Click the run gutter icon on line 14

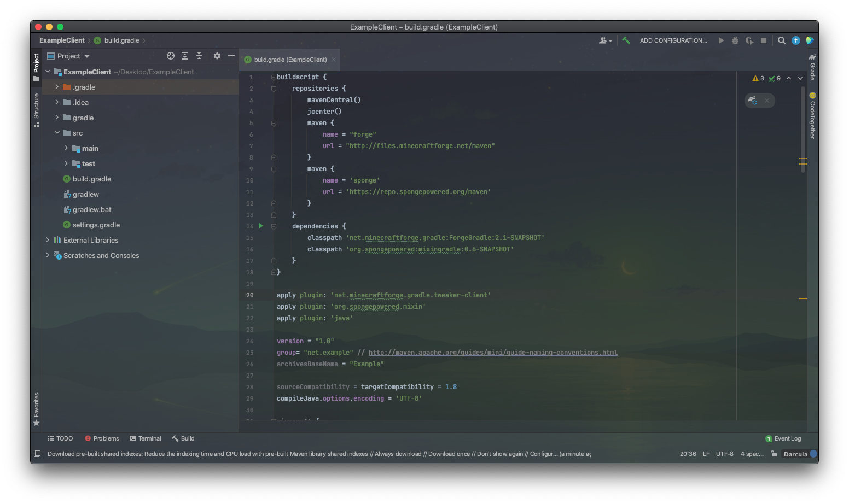[x=261, y=226]
